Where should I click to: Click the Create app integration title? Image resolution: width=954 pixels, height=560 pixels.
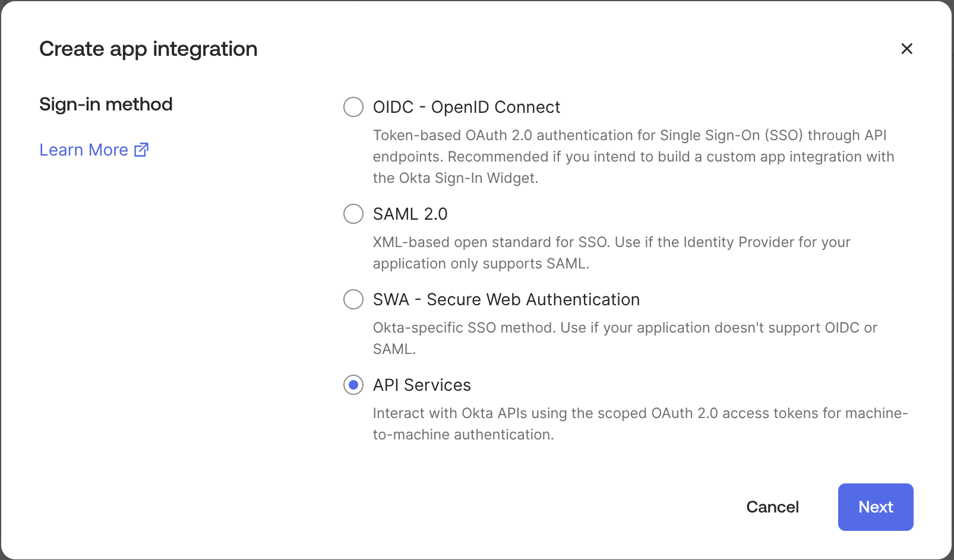(149, 49)
